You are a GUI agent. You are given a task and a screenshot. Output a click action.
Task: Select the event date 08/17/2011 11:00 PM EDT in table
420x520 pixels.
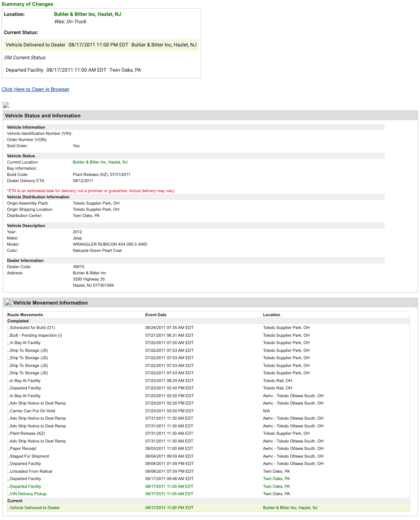[x=169, y=508]
